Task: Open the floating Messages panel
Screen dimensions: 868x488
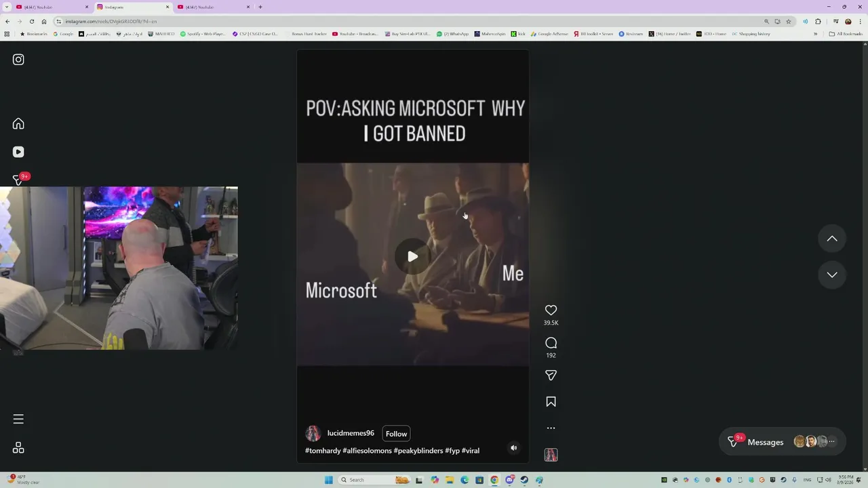Action: [783, 442]
